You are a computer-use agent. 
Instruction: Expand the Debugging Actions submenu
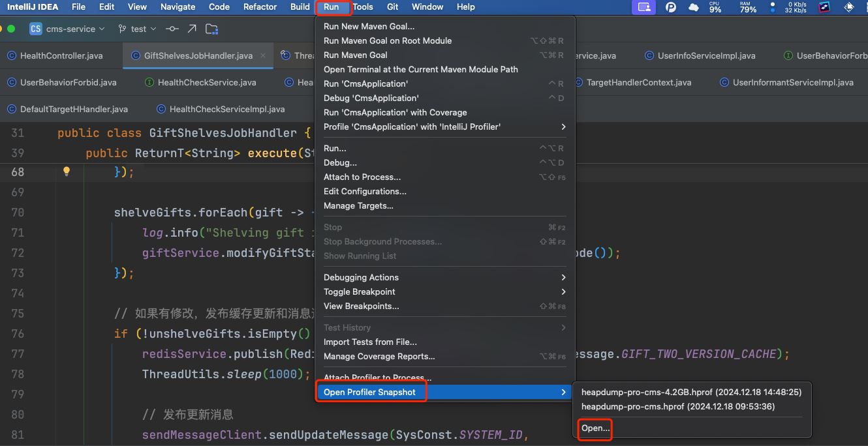click(445, 277)
